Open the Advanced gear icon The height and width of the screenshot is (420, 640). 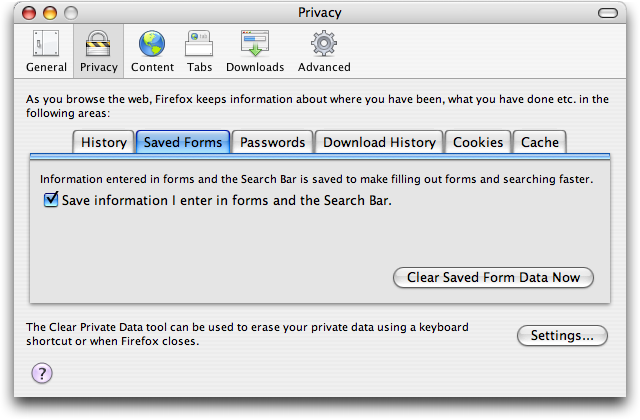[324, 43]
